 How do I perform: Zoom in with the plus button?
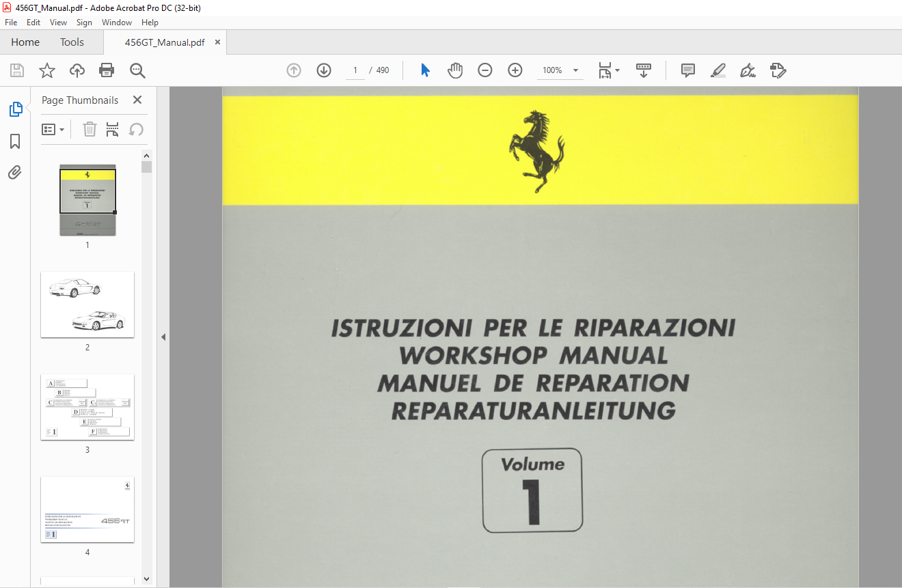(515, 70)
